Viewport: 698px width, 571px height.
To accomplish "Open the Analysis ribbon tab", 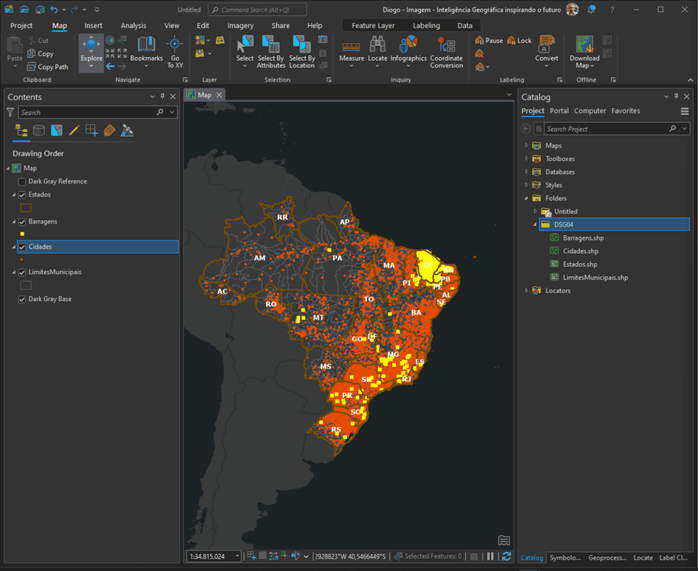I will click(133, 25).
